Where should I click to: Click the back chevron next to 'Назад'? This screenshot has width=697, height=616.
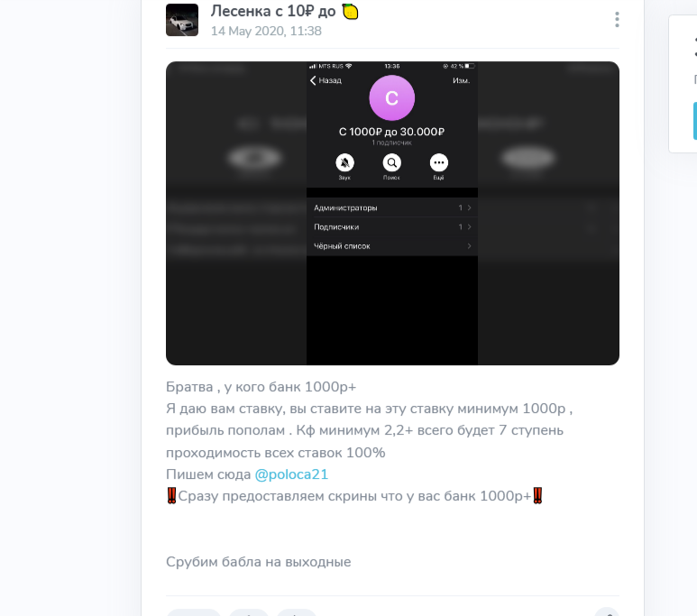(x=313, y=80)
